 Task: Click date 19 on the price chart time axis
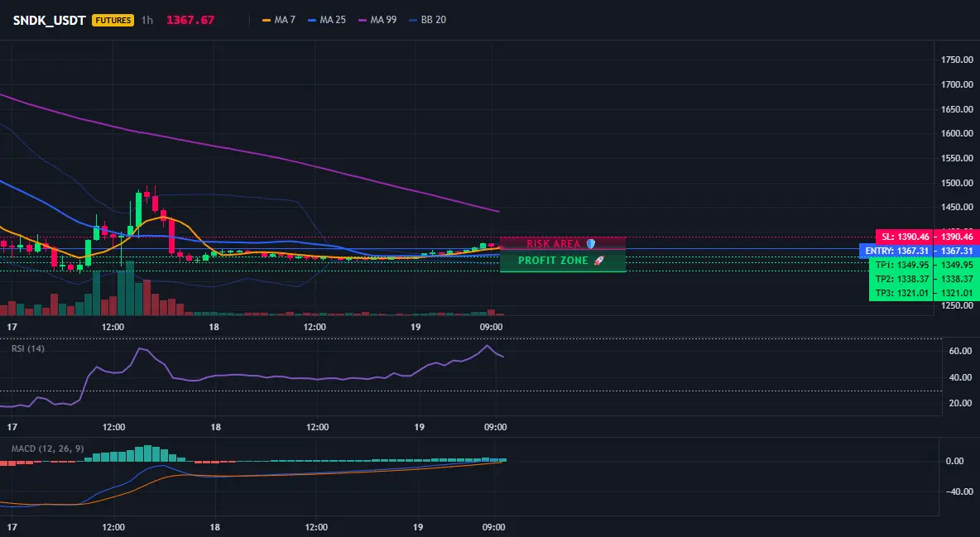[x=416, y=327]
